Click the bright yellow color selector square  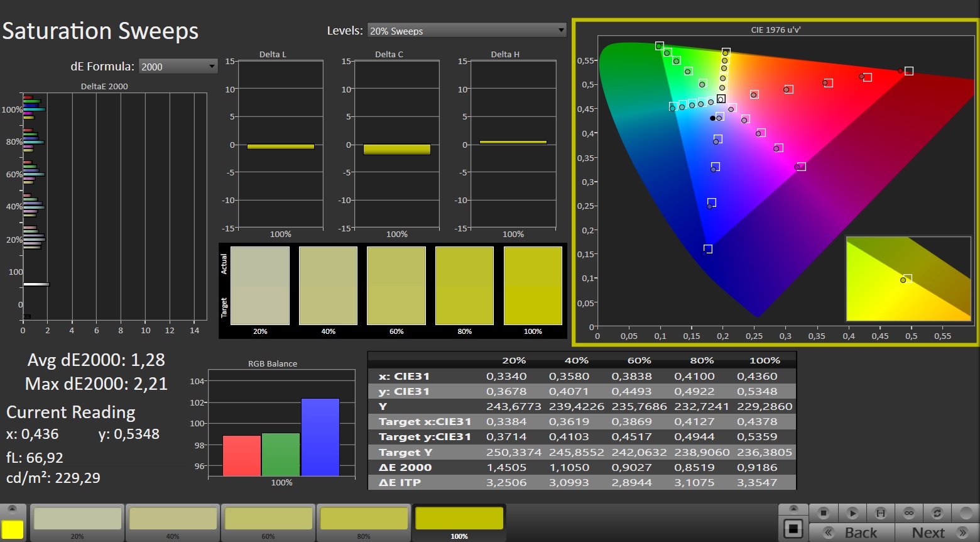pos(13,529)
